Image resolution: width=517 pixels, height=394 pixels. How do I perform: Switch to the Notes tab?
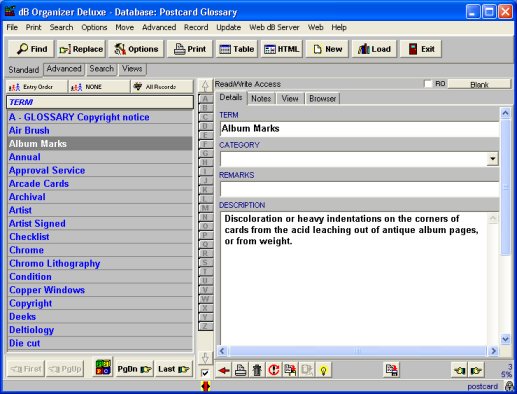click(261, 99)
